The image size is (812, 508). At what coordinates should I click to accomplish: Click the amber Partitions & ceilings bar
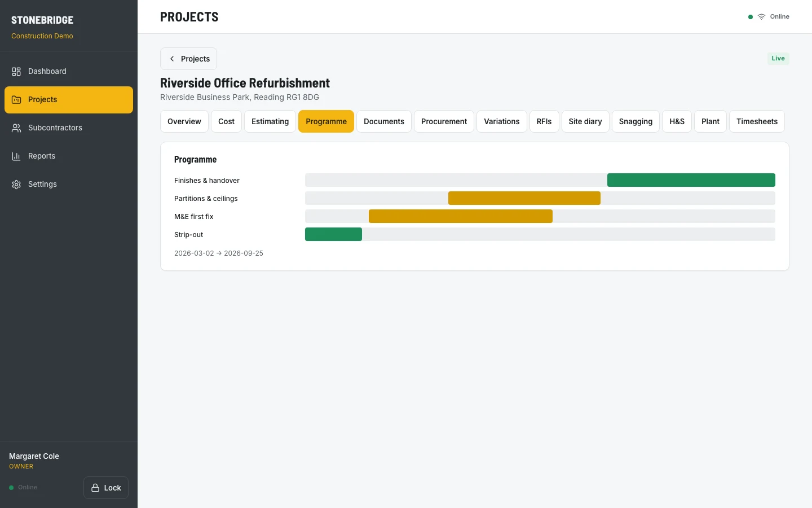(524, 198)
